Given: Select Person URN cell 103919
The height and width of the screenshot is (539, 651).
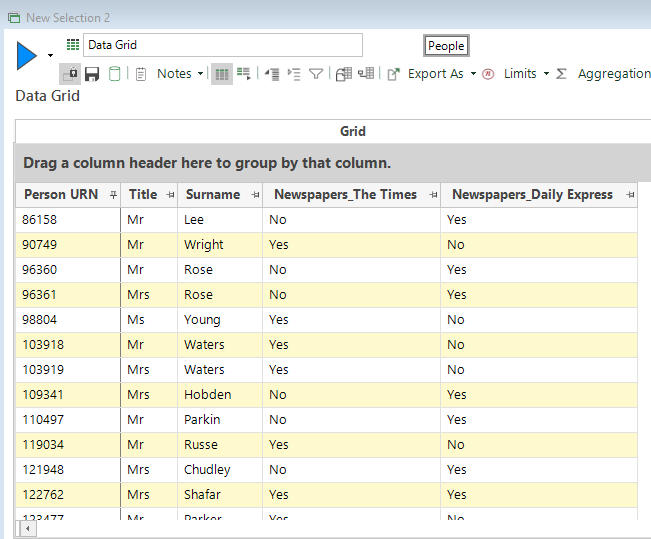Looking at the screenshot, I should [68, 370].
